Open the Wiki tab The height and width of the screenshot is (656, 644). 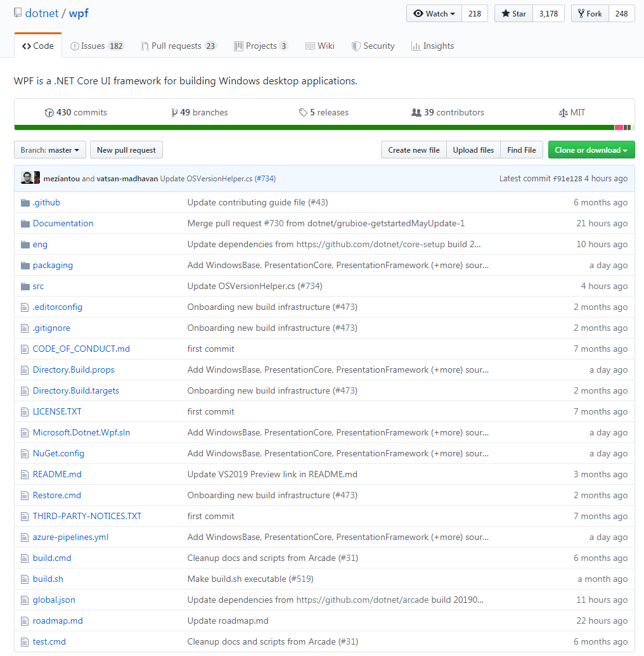[x=319, y=46]
